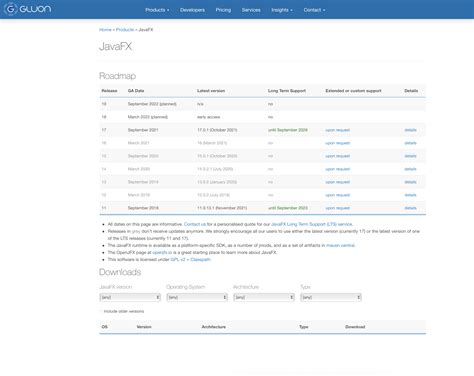The height and width of the screenshot is (376, 474).
Task: Click the 'Long Term Support' column header
Action: (x=287, y=91)
